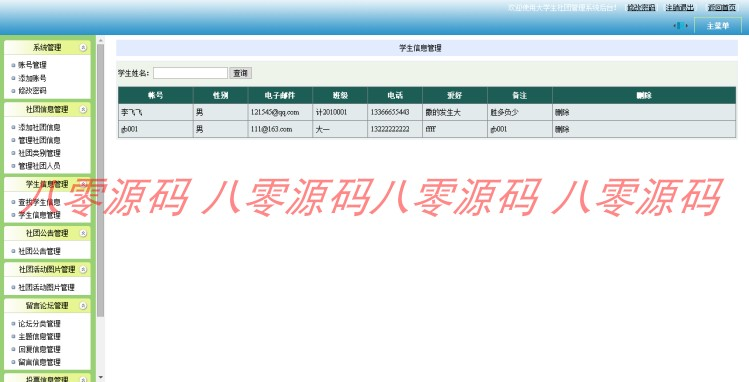The height and width of the screenshot is (382, 749).
Task: Open 社团公告管理 sidebar link
Action: pos(39,251)
